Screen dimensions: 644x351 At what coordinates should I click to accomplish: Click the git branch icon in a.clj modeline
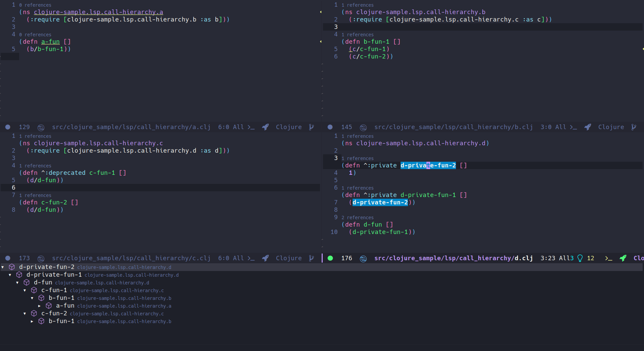(x=312, y=127)
